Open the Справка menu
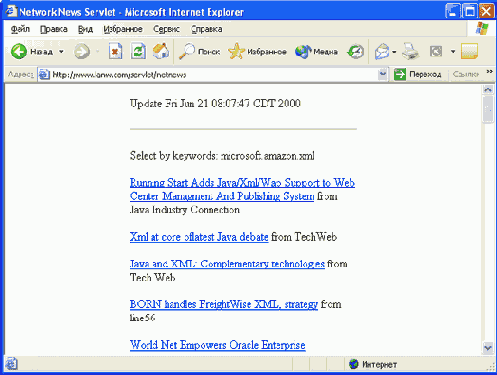This screenshot has height=375, width=497. point(207,29)
